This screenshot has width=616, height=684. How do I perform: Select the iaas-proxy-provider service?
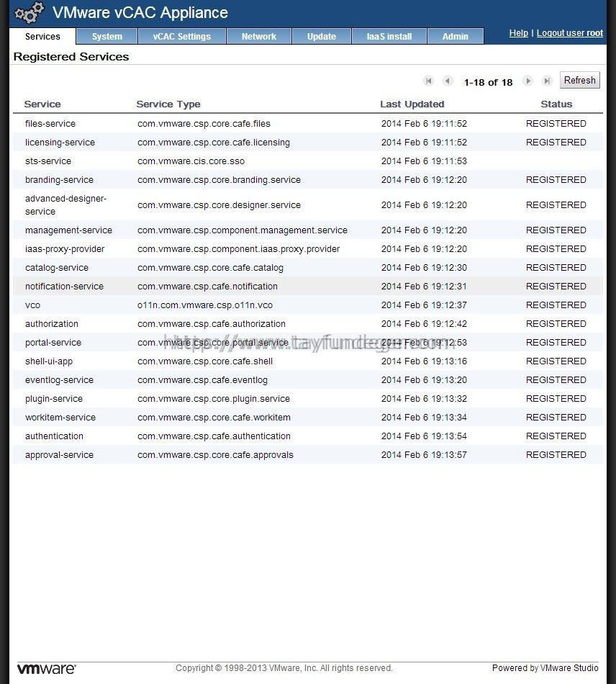[65, 249]
